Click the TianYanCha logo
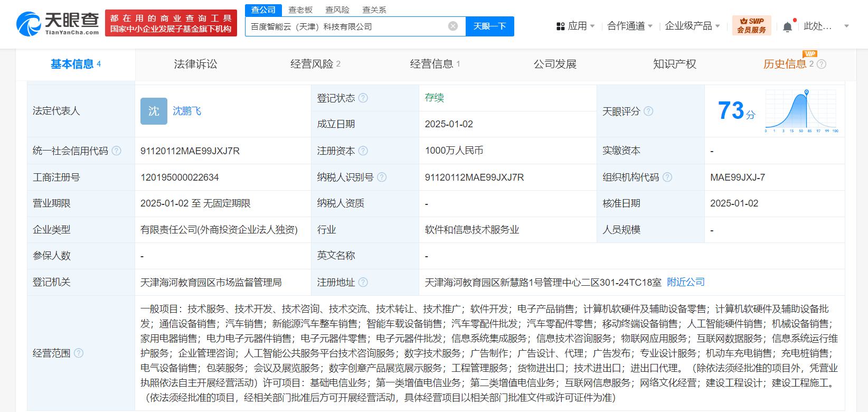Screen dimensions: 868x412 (x=58, y=24)
